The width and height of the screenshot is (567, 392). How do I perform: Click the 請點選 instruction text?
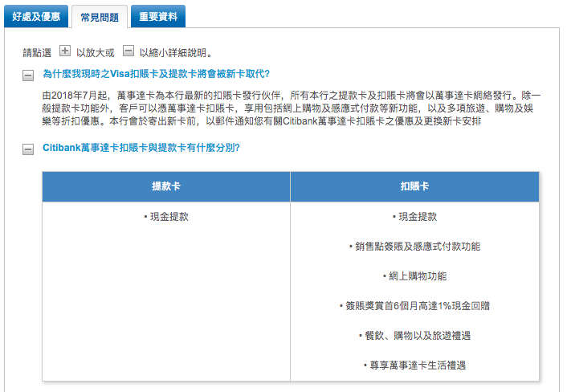(x=37, y=53)
